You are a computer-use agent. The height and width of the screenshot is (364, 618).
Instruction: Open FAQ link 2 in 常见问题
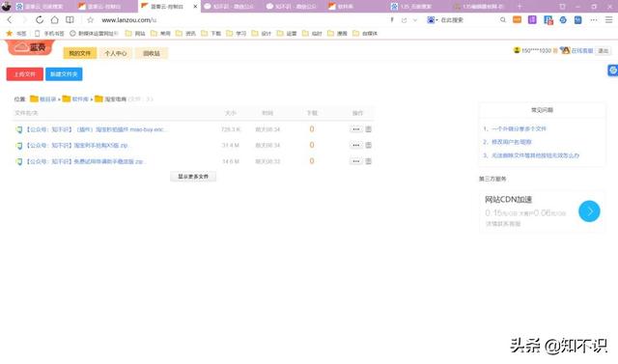pyautogui.click(x=512, y=142)
